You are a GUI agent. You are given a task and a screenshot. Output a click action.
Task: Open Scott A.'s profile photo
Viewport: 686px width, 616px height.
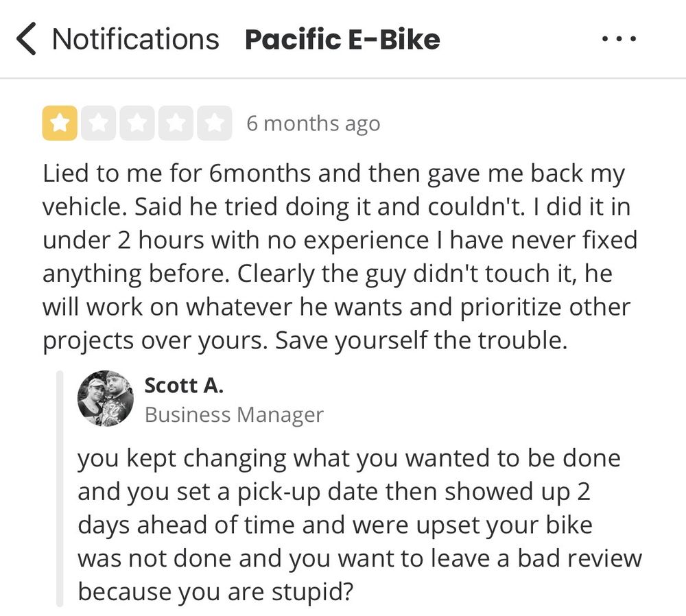105,399
